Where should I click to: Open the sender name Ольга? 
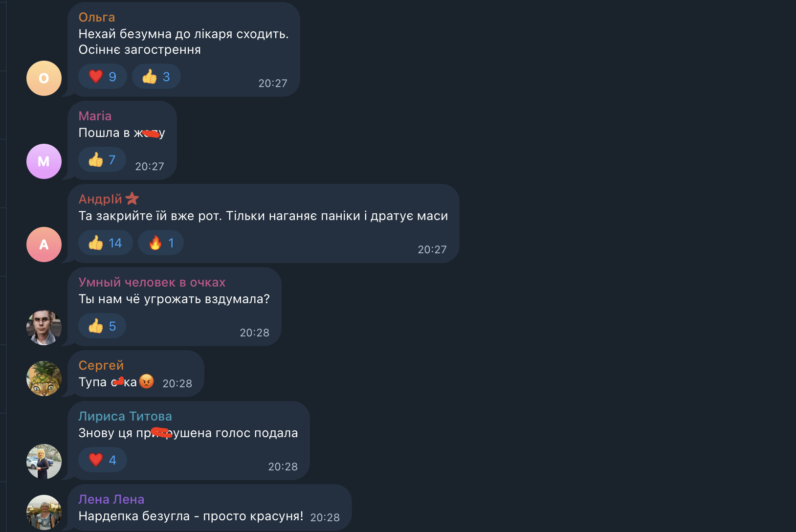click(97, 17)
